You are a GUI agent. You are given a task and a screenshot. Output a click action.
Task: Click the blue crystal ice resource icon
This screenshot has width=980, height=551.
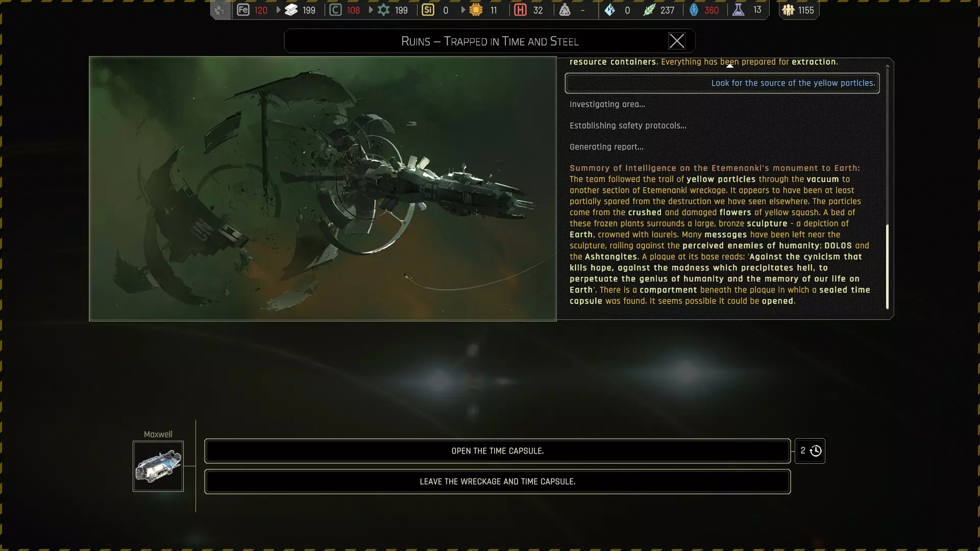(x=609, y=10)
